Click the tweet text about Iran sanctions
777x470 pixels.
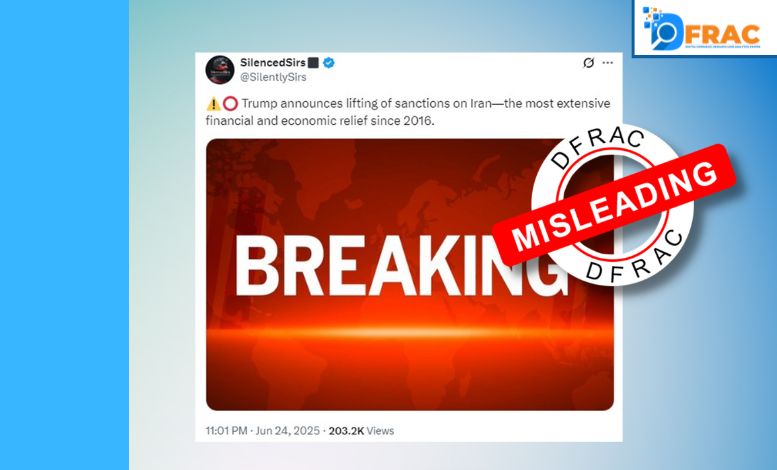tap(408, 112)
